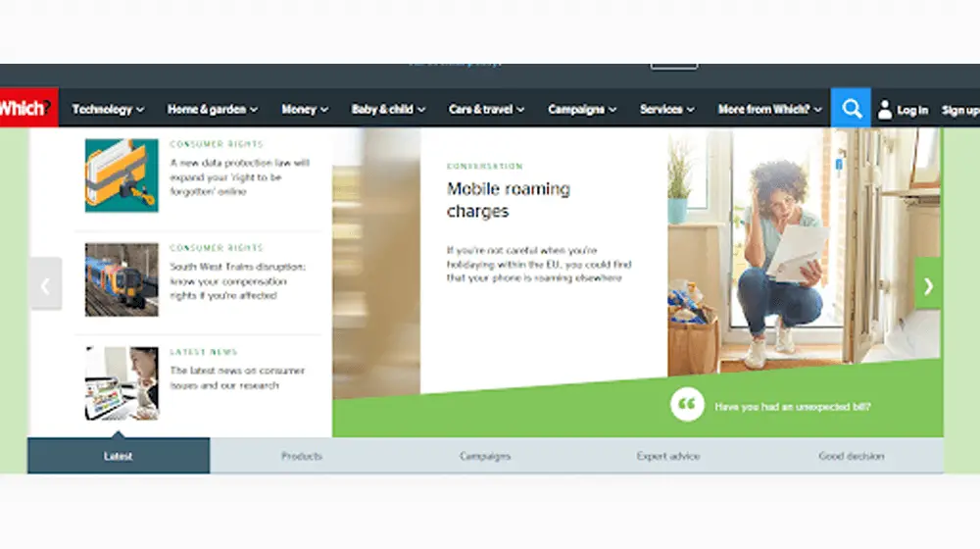This screenshot has height=549, width=980.
Task: Click the Which? red logo
Action: pyautogui.click(x=28, y=108)
